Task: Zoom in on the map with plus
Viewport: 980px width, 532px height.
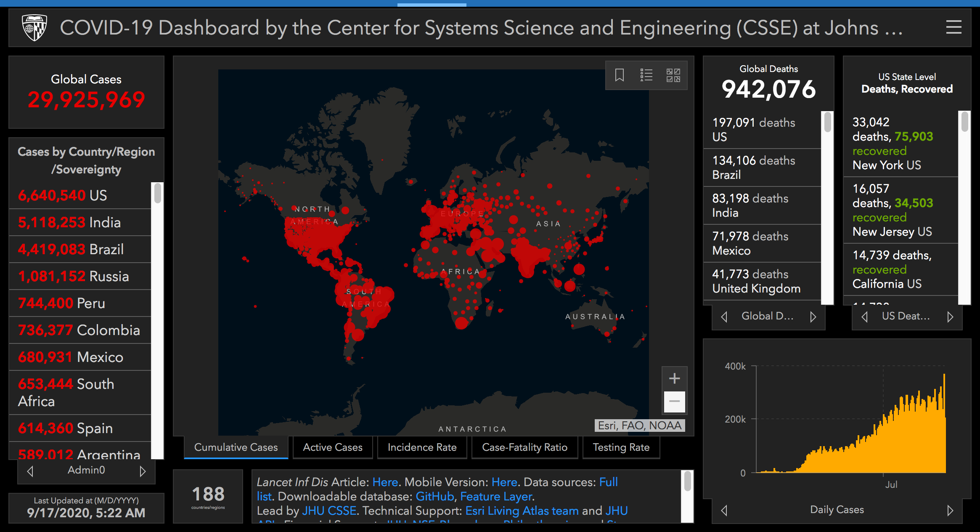Action: click(674, 378)
